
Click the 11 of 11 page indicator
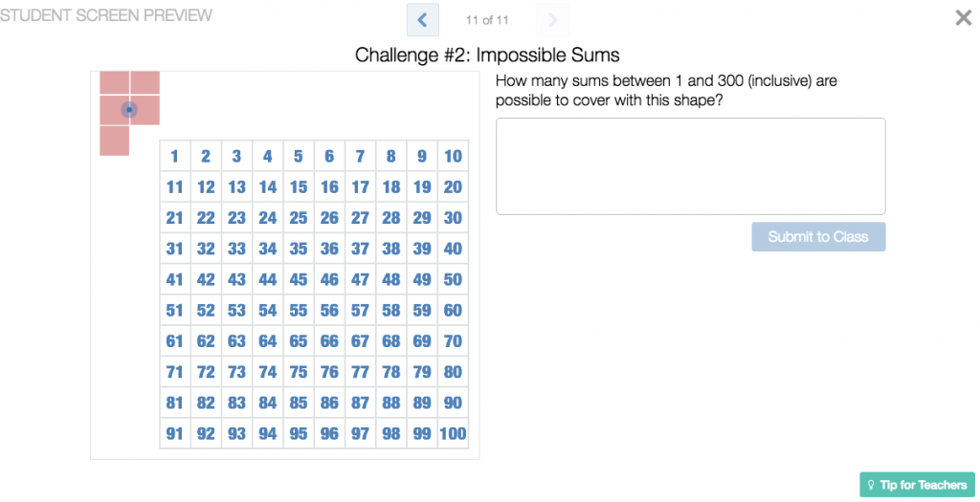point(487,20)
